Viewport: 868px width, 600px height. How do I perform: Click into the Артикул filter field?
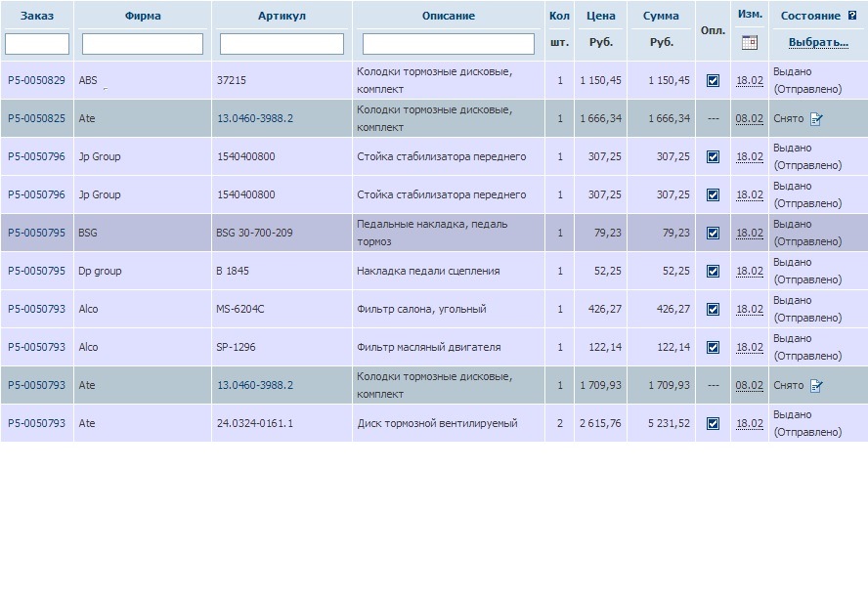(x=282, y=44)
